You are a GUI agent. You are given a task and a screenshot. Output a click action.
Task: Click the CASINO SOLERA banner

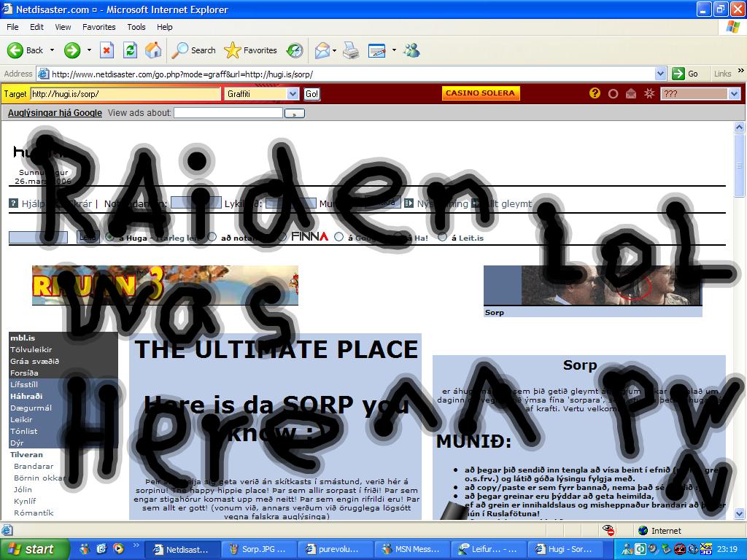481,93
